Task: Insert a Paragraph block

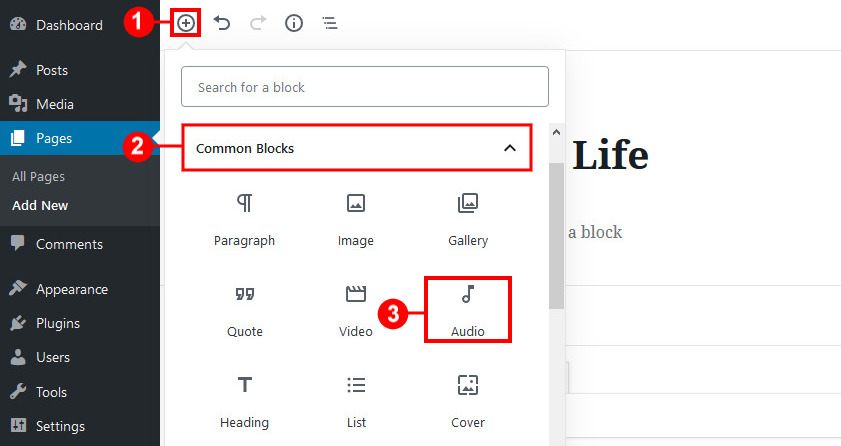Action: tap(245, 220)
